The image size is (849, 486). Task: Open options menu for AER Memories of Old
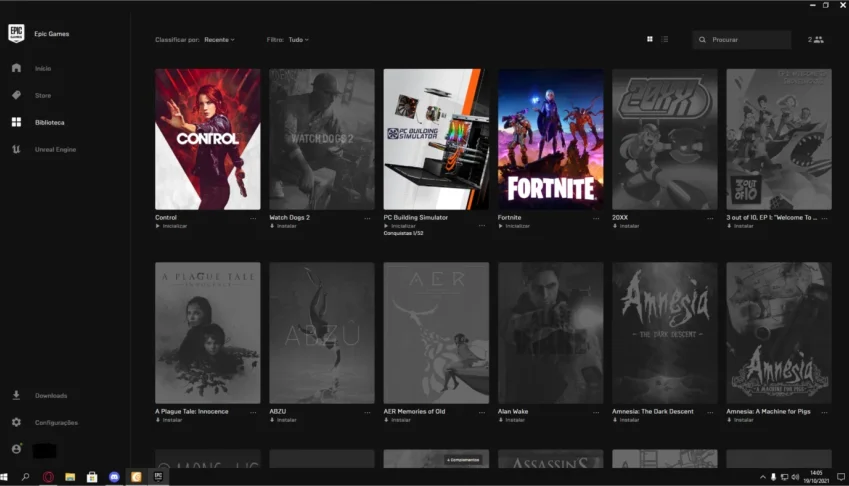point(481,412)
